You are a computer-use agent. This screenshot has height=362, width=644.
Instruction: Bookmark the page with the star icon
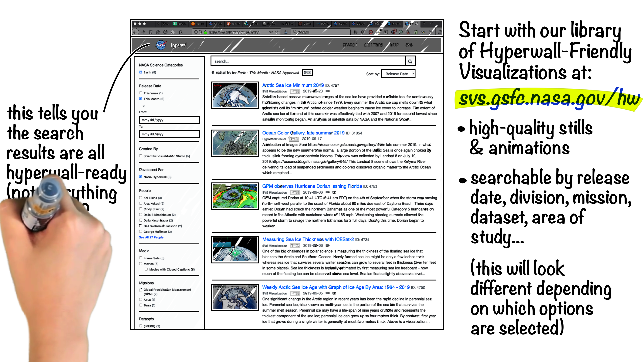point(277,32)
